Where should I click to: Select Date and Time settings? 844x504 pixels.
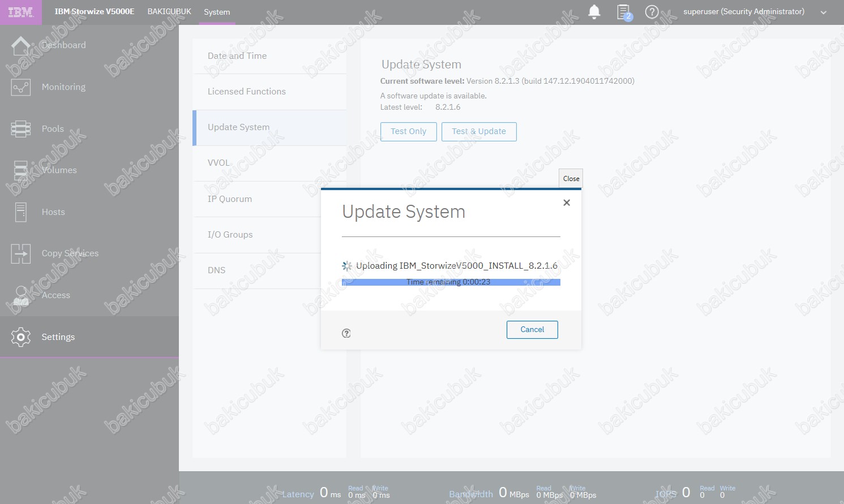(x=269, y=56)
